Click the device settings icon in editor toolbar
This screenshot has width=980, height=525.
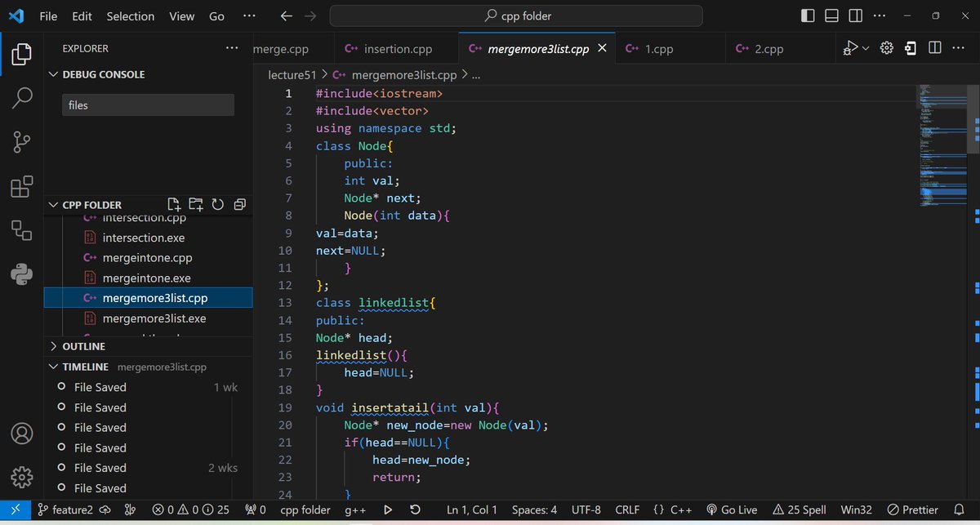(911, 48)
